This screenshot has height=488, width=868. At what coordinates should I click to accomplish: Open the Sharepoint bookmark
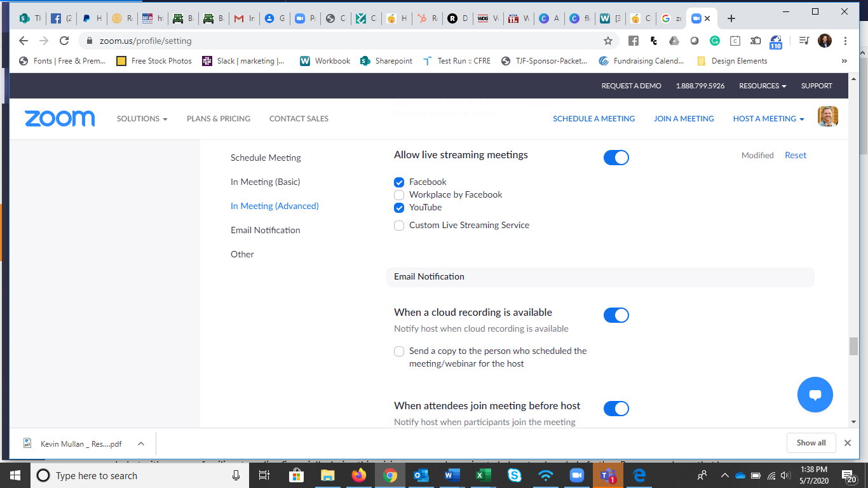[x=386, y=61]
